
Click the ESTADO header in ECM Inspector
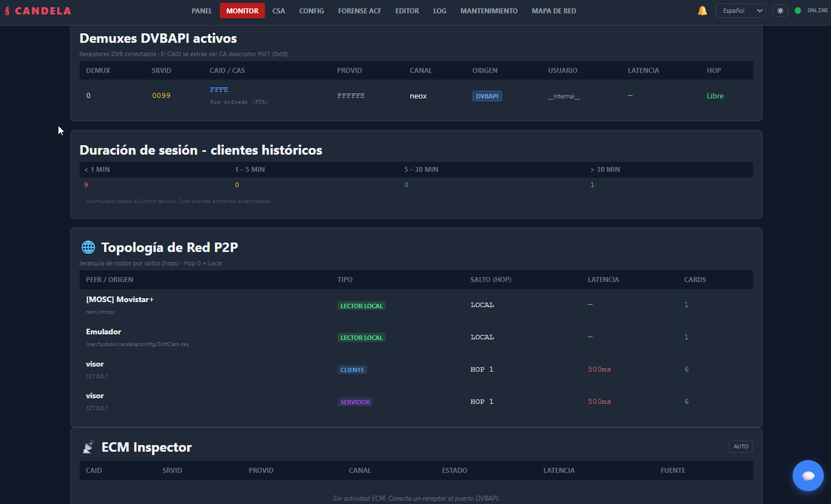455,471
